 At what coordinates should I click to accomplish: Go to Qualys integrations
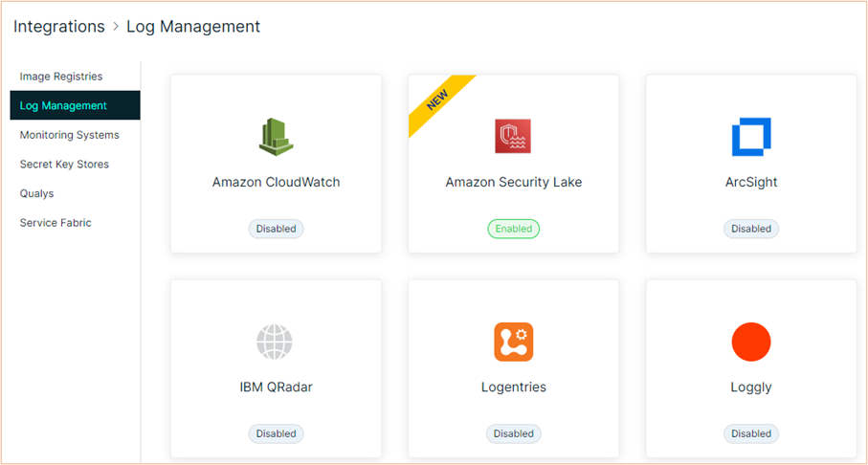[x=36, y=193]
